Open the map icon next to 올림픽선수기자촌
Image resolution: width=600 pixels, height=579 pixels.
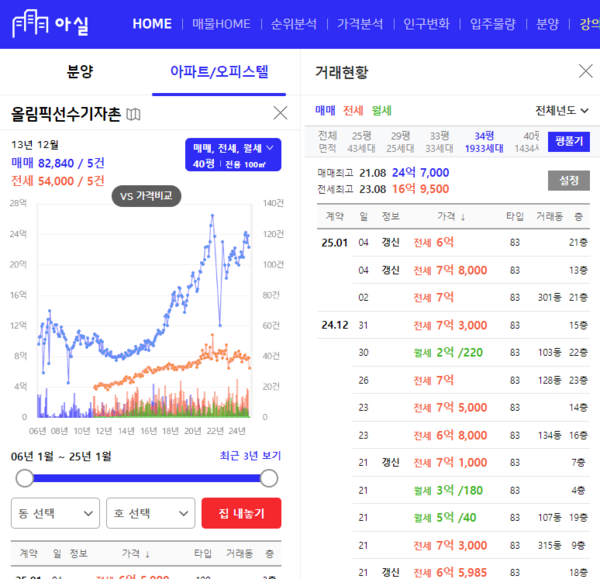133,114
